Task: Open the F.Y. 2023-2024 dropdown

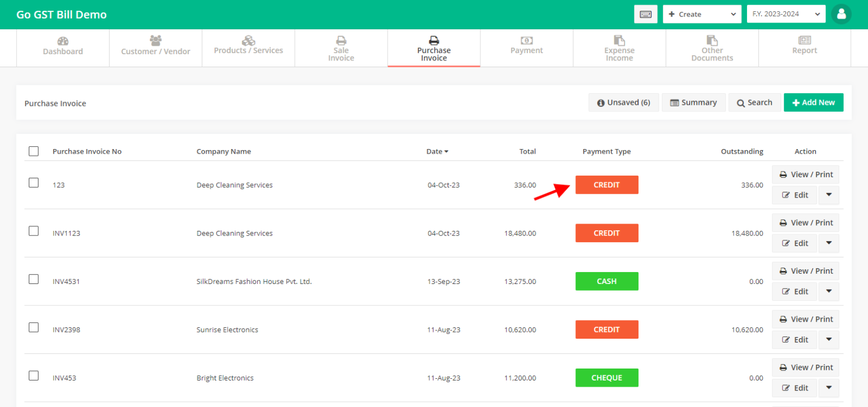Action: (786, 14)
